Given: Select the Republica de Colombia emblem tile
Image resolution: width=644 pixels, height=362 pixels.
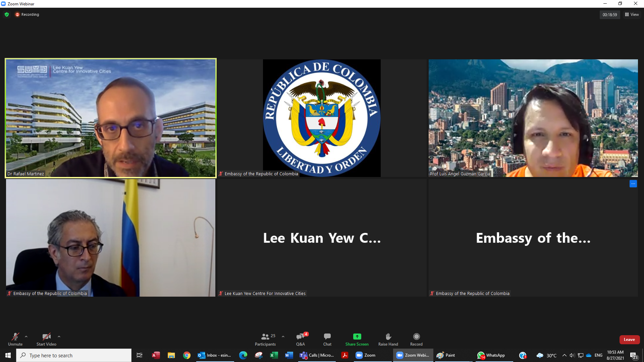Looking at the screenshot, I should point(322,118).
